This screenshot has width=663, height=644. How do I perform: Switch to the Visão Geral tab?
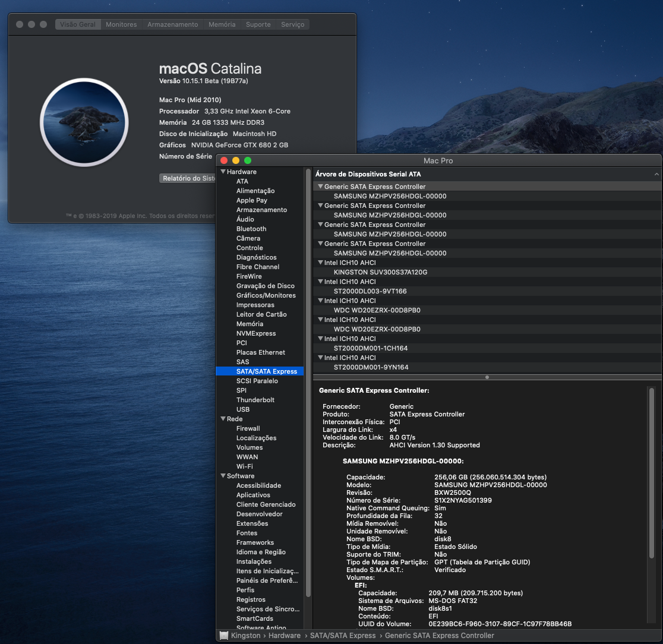click(78, 24)
